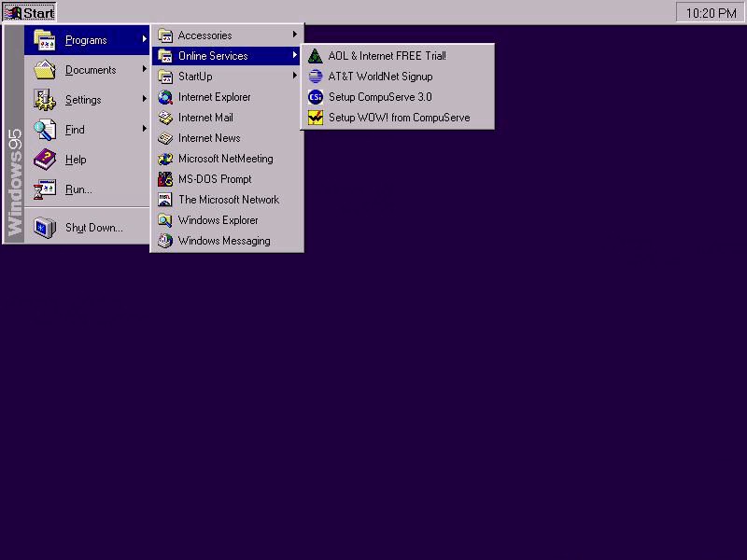Expand the Find submenu arrow
This screenshot has width=747, height=560.
click(145, 129)
